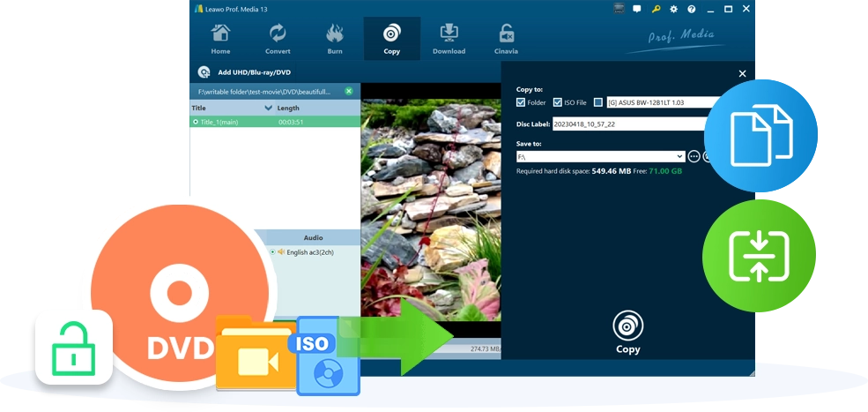This screenshot has height=412, width=868.
Task: Switch to the Convert module
Action: [x=278, y=39]
